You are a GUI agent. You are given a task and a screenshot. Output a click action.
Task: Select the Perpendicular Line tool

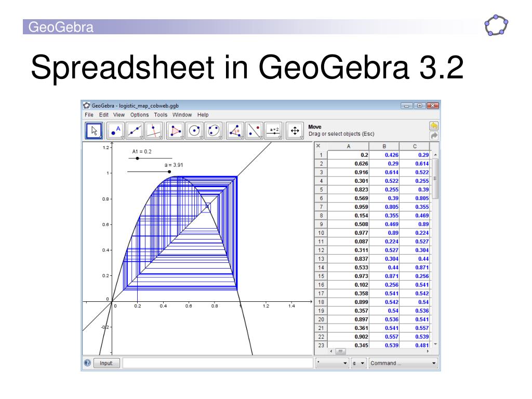point(154,130)
